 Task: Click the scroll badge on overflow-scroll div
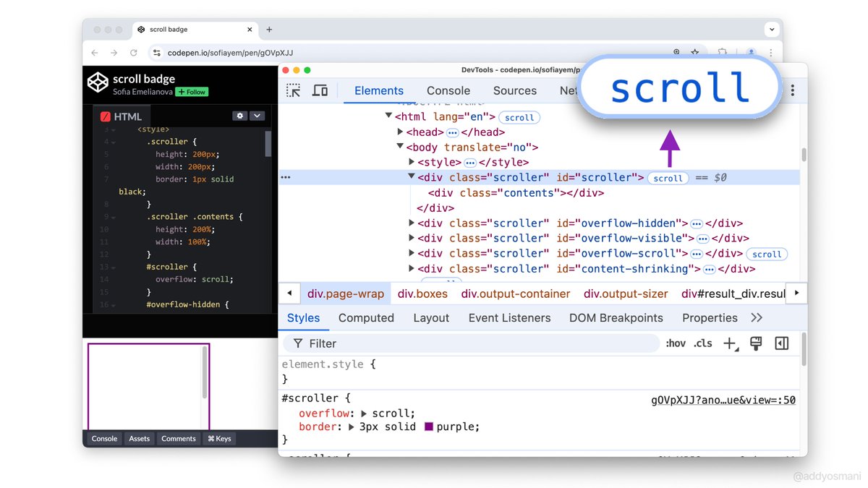(767, 254)
